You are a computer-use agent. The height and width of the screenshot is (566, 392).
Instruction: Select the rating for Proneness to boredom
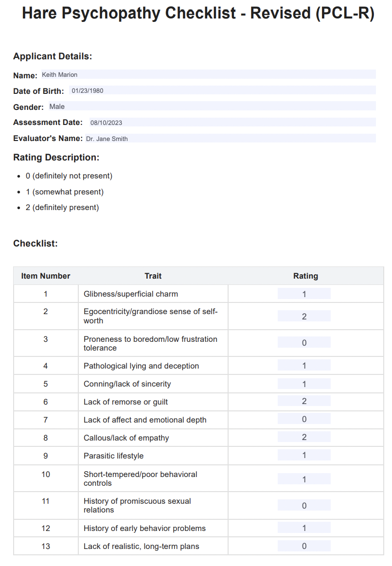(x=303, y=342)
